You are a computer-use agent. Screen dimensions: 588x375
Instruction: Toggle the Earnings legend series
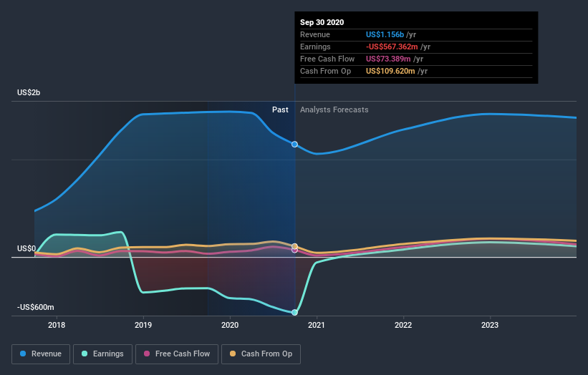(x=102, y=354)
